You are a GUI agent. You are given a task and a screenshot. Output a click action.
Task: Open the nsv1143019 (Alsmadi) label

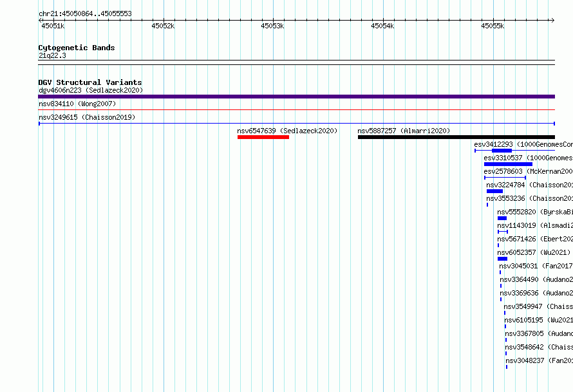click(x=535, y=225)
